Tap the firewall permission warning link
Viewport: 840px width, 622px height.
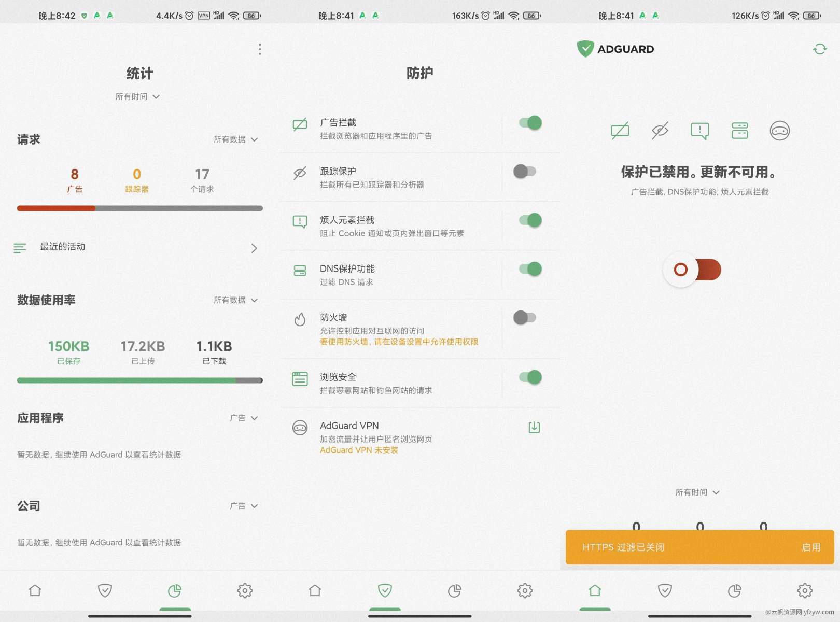point(399,342)
